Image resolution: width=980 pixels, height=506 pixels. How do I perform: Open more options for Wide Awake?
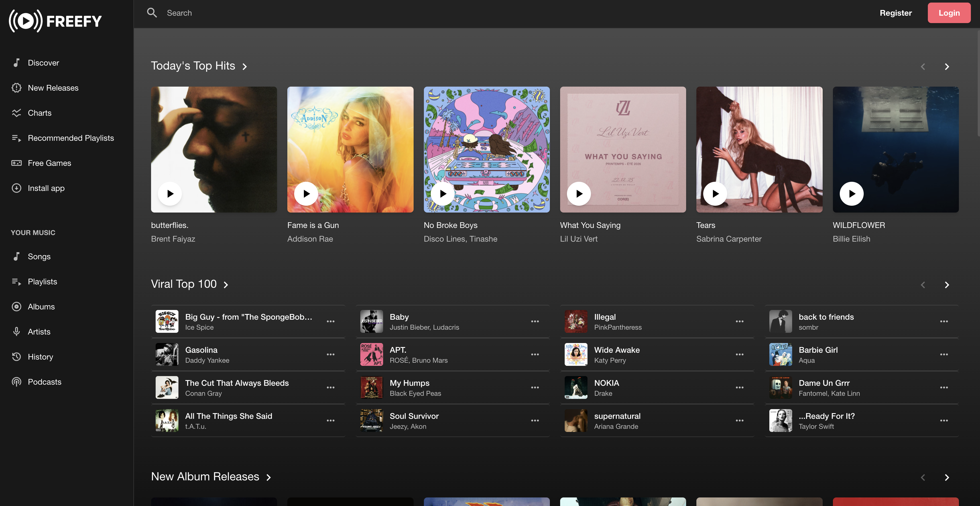740,355
